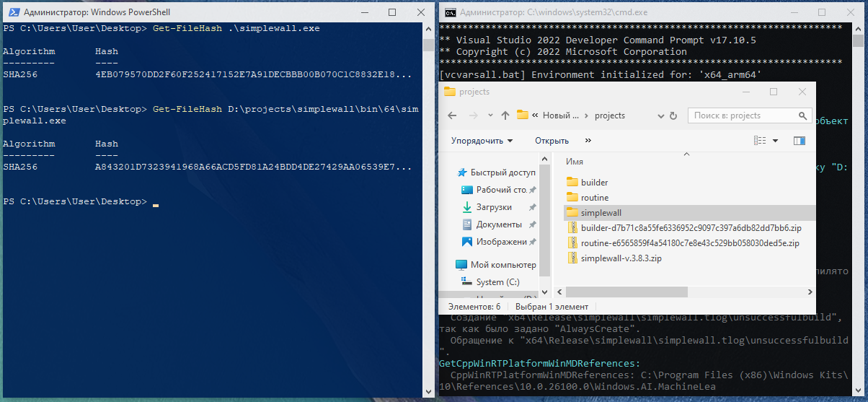This screenshot has width=868, height=402.
Task: Close the cmd.exe window
Action: pyautogui.click(x=851, y=12)
